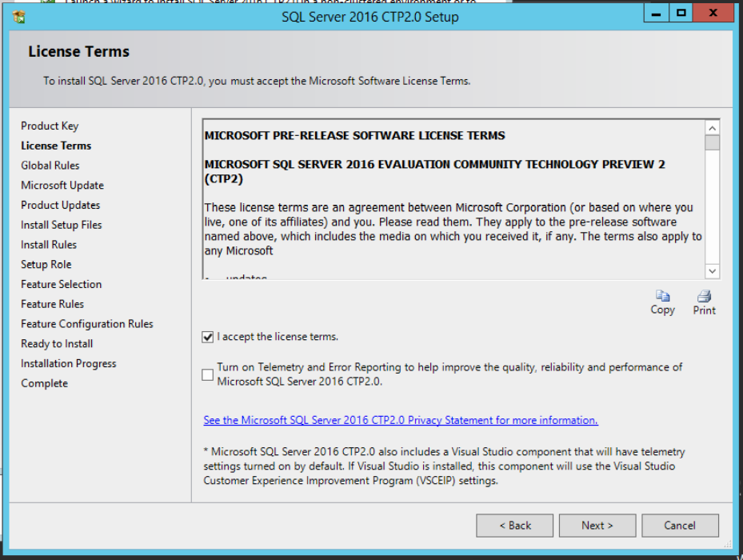Select the Setup Role step
The width and height of the screenshot is (743, 560).
(x=46, y=265)
